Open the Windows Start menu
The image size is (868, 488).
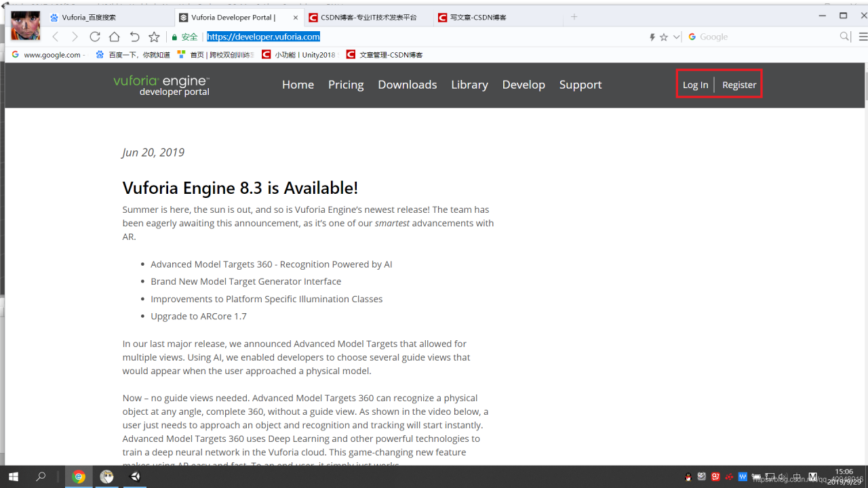[13, 476]
